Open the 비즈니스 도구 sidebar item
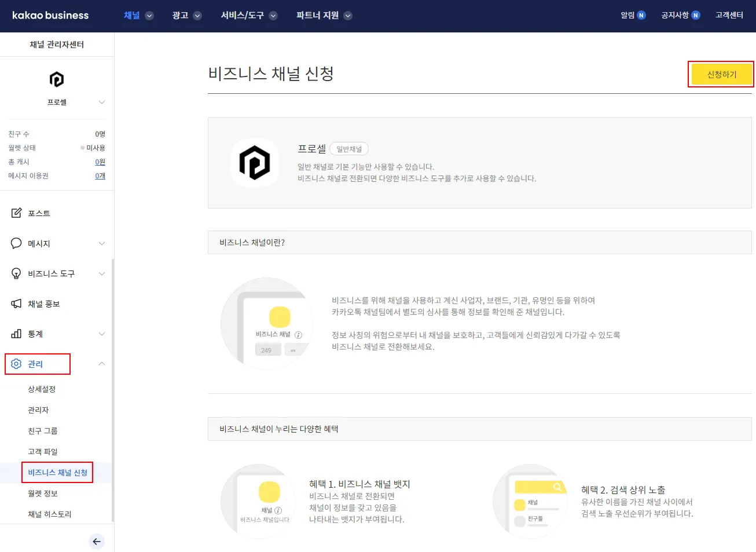 [51, 273]
